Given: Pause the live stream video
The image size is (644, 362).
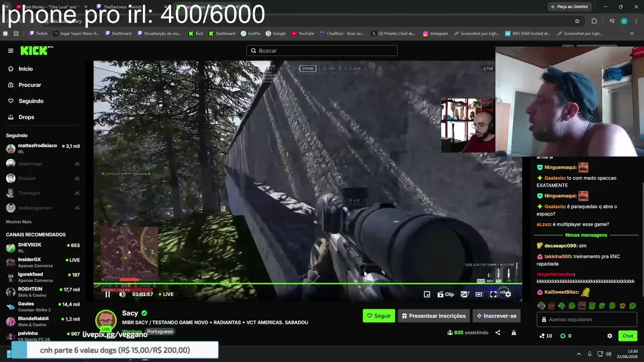Looking at the screenshot, I should pyautogui.click(x=107, y=295).
